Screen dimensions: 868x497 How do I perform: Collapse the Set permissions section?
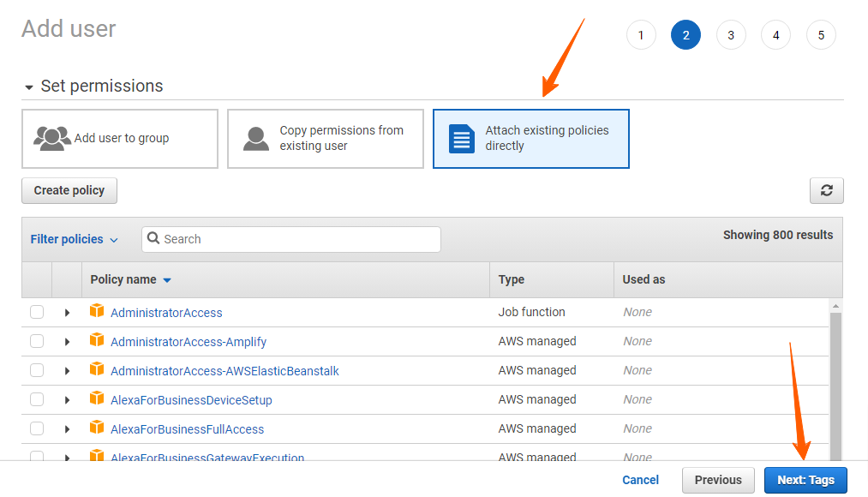coord(29,87)
